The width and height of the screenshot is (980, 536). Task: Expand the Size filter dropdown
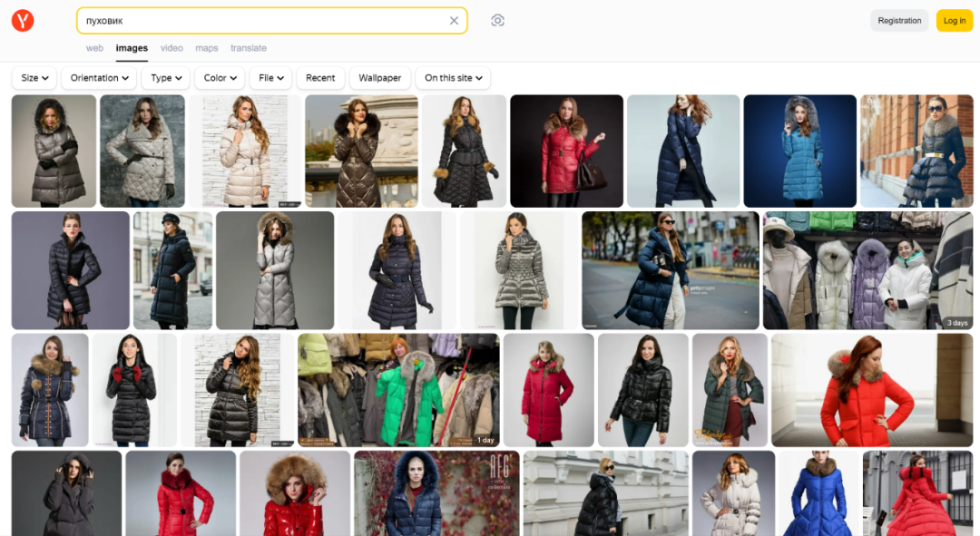tap(34, 78)
